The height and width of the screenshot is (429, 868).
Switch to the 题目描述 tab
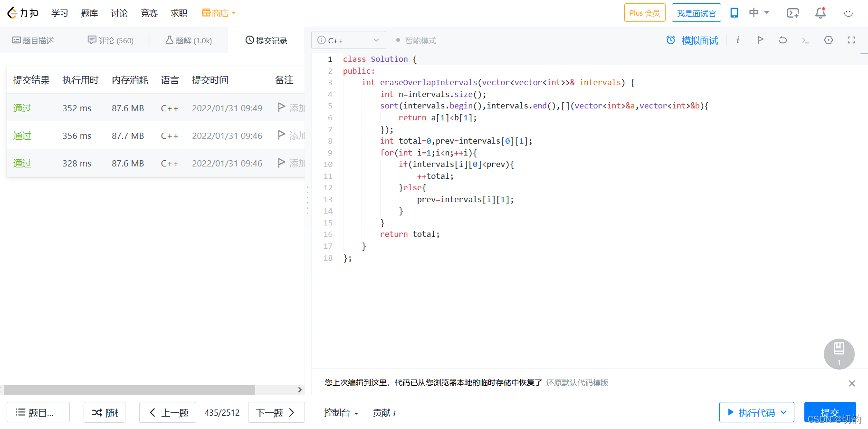(x=33, y=40)
